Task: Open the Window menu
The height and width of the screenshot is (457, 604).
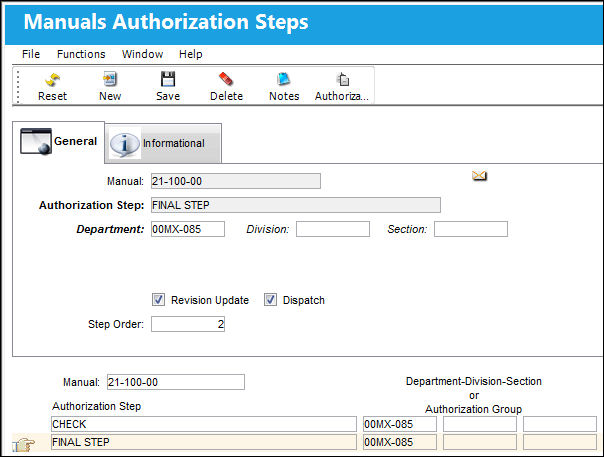Action: click(x=143, y=54)
